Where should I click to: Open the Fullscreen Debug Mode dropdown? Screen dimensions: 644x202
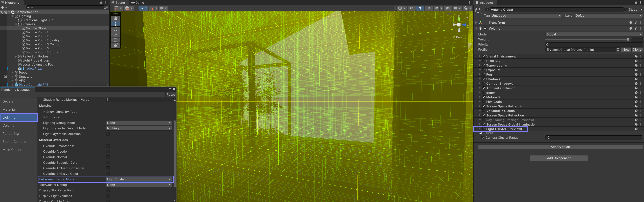pos(139,179)
